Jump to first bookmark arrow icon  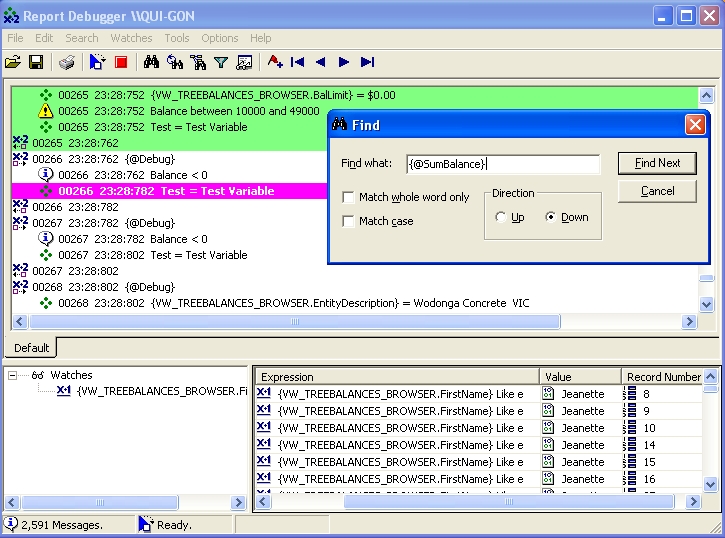coord(297,62)
